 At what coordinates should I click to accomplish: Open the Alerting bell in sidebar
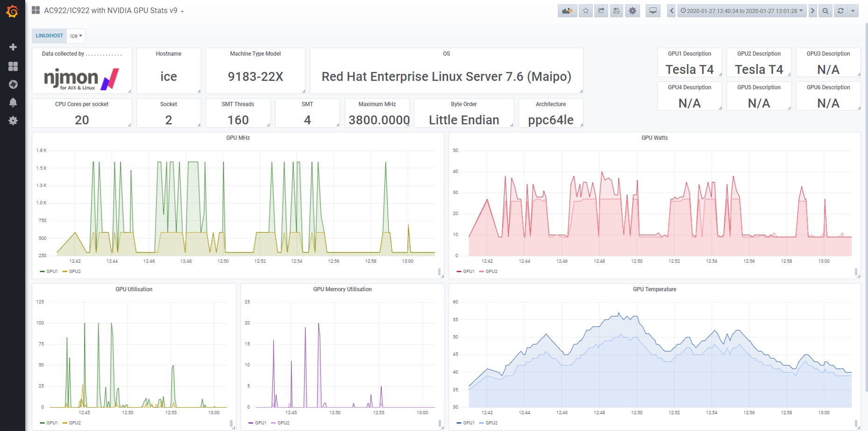pyautogui.click(x=13, y=102)
